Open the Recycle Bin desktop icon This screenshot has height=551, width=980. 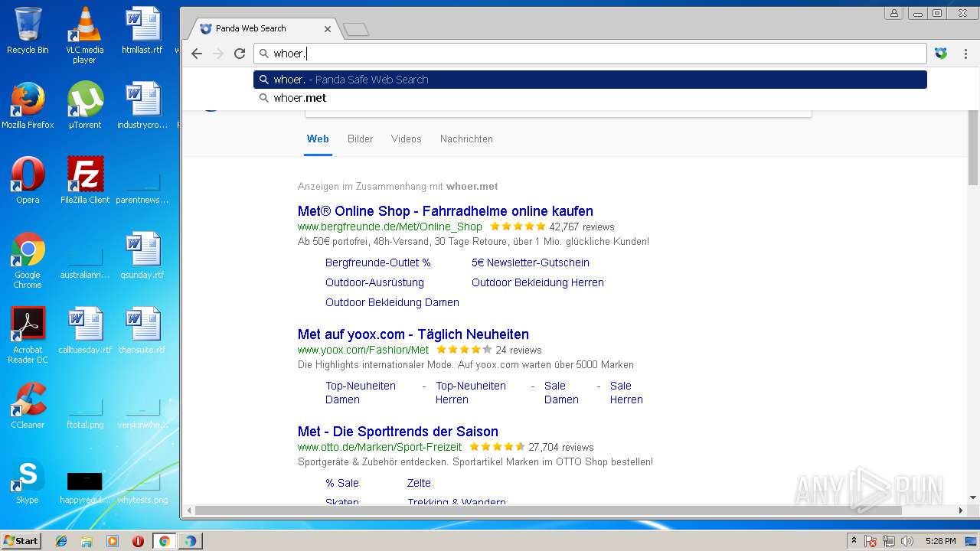point(28,31)
